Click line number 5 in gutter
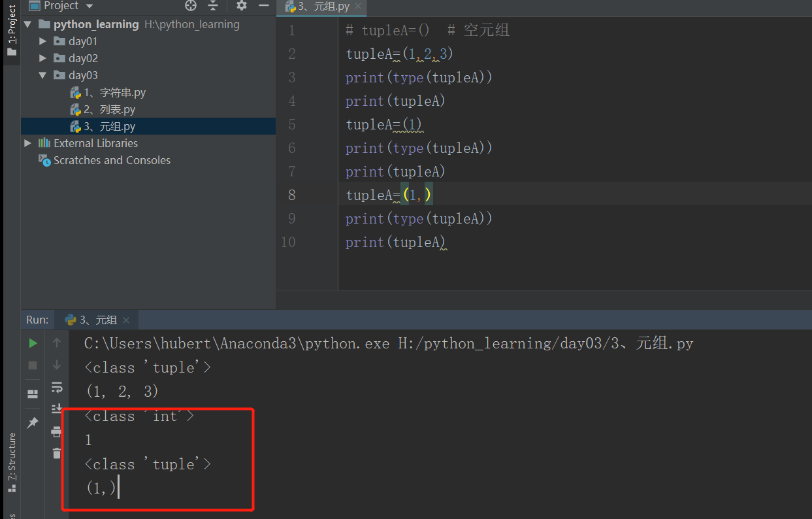 (x=291, y=124)
